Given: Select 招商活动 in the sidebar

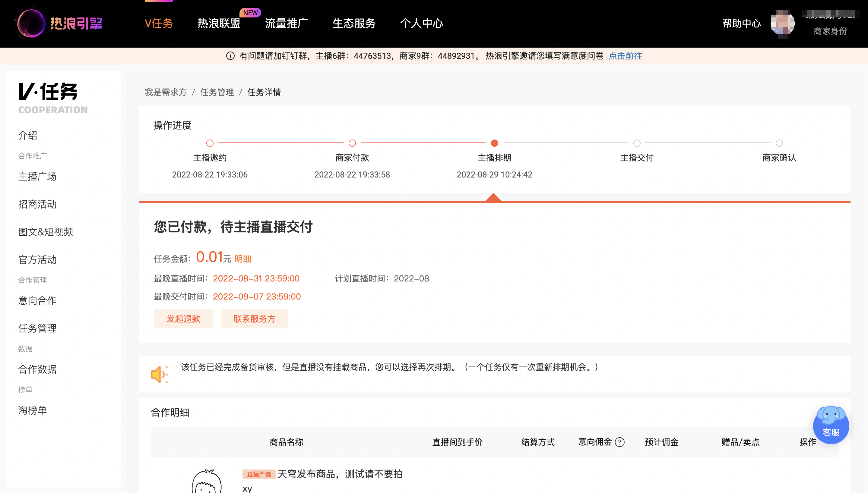Looking at the screenshot, I should tap(37, 204).
